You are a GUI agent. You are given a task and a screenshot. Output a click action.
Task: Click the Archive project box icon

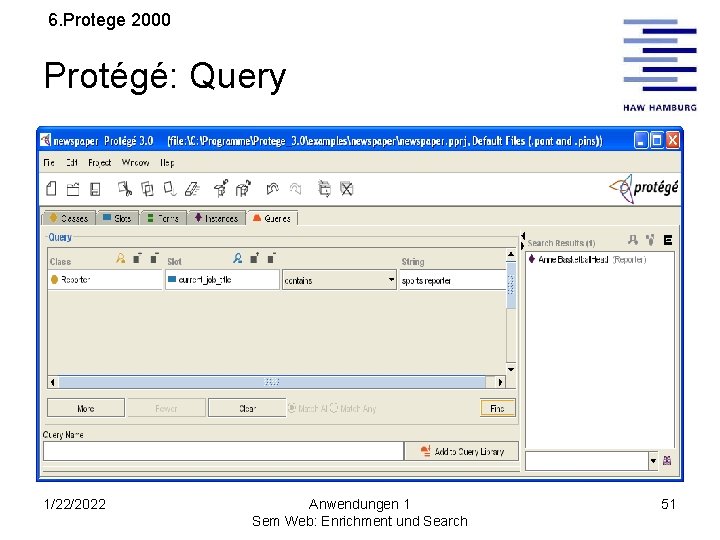(x=221, y=188)
